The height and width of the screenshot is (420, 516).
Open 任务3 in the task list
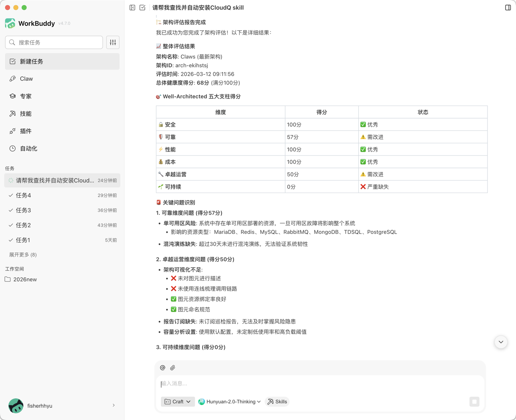click(62, 210)
